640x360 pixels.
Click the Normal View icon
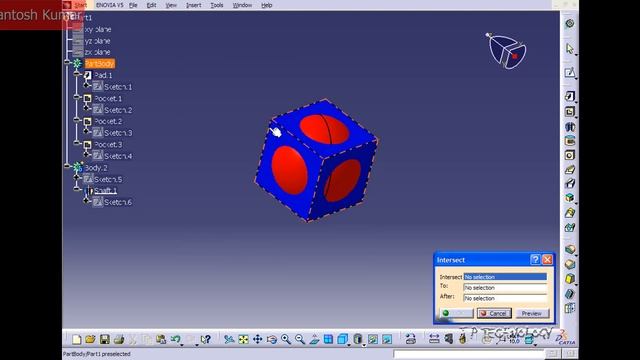[314, 339]
